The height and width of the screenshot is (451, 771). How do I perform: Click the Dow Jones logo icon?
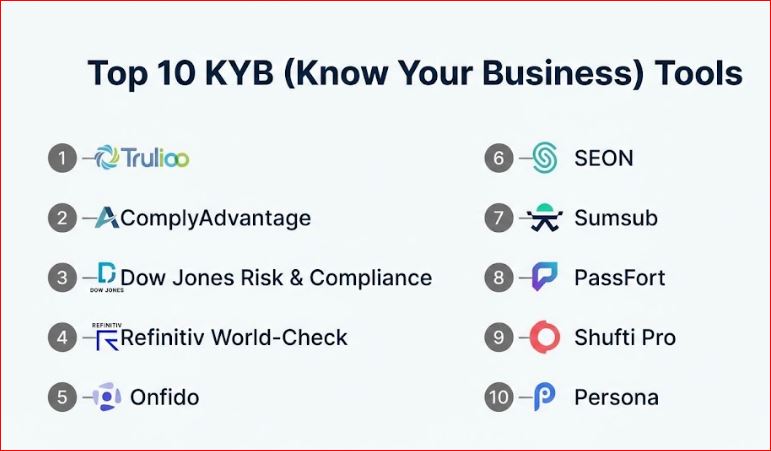point(106,277)
